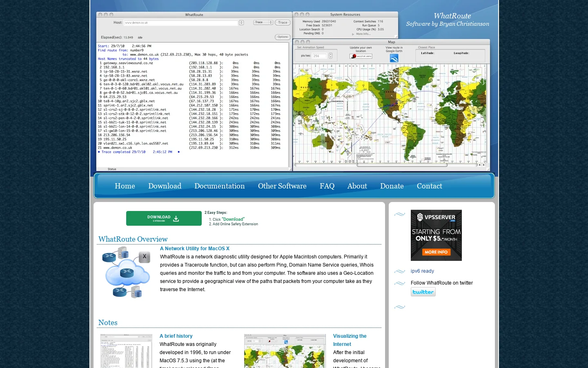Screen dimensions: 588x368
Task: Click the "2 Easy Steps:" text
Action: (x=216, y=213)
